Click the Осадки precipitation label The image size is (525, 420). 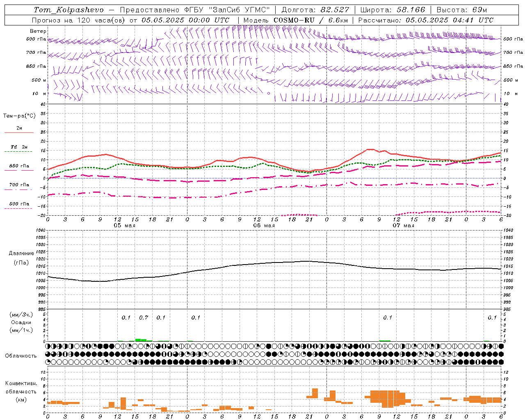pos(21,322)
